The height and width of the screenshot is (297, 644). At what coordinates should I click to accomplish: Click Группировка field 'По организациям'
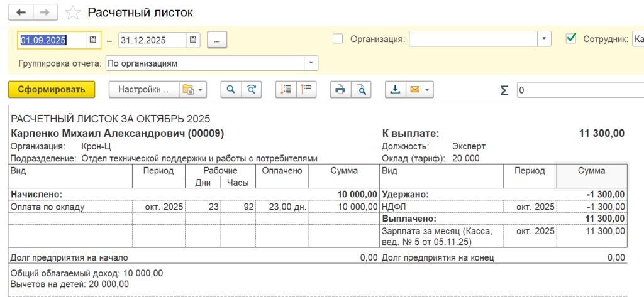204,63
